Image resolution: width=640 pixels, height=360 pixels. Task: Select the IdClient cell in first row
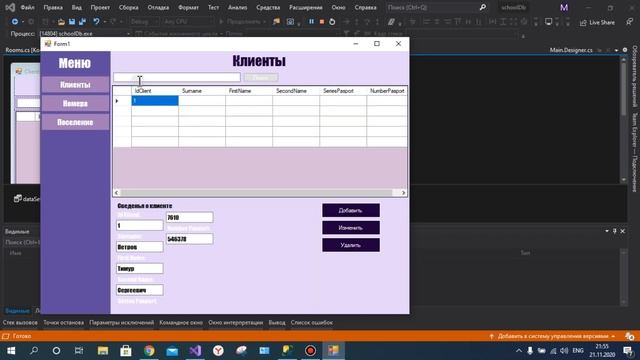[x=155, y=101]
